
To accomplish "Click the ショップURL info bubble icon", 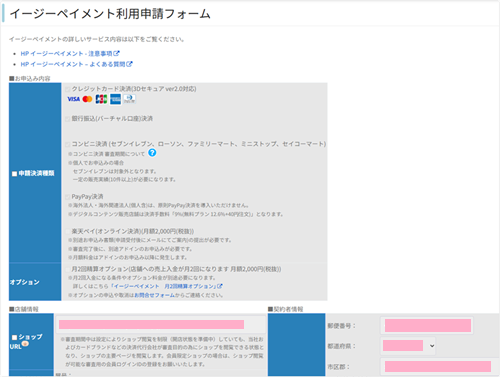I will [25, 344].
